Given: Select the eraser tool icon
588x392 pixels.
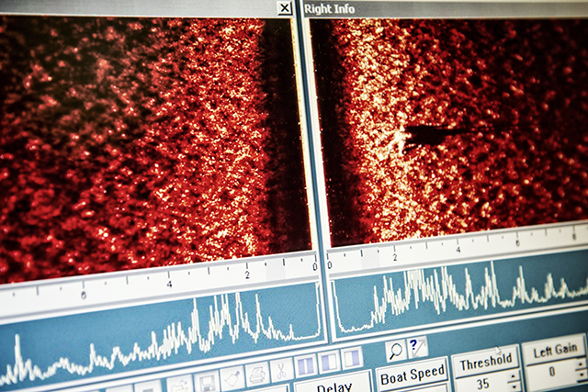Looking at the screenshot, I should point(232,377).
